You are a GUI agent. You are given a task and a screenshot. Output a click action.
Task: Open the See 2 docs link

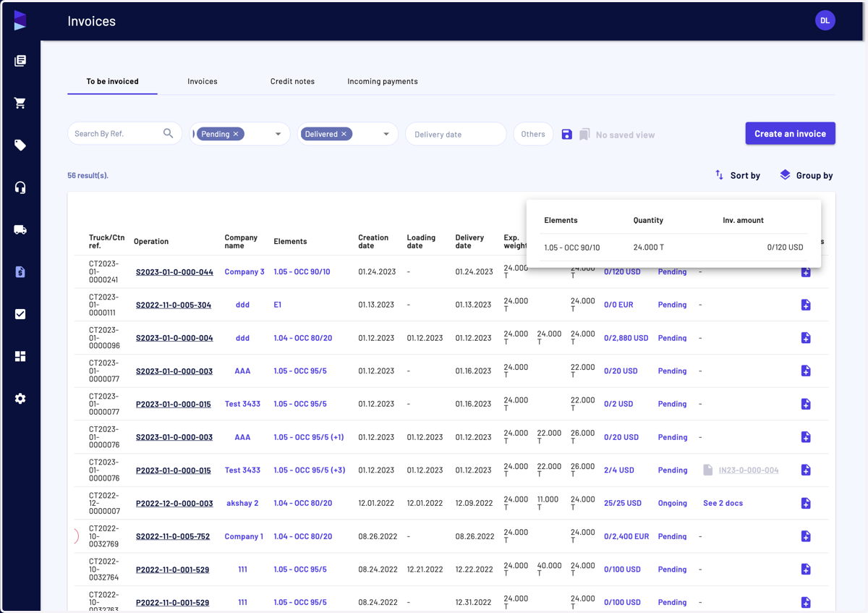[x=723, y=503]
